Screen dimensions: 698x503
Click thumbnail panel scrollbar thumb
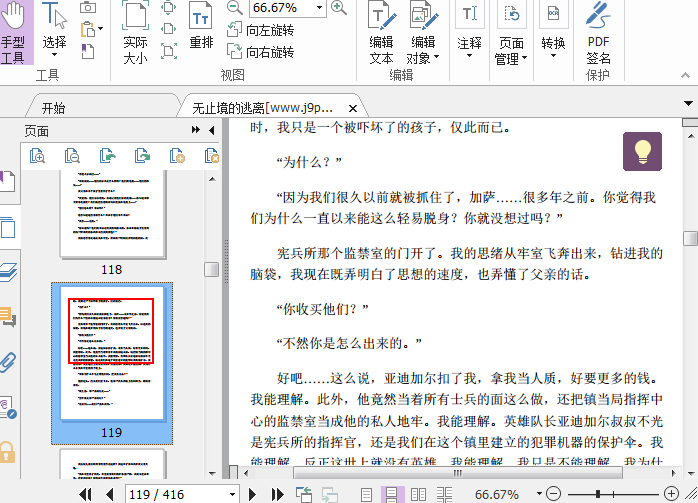click(x=211, y=269)
